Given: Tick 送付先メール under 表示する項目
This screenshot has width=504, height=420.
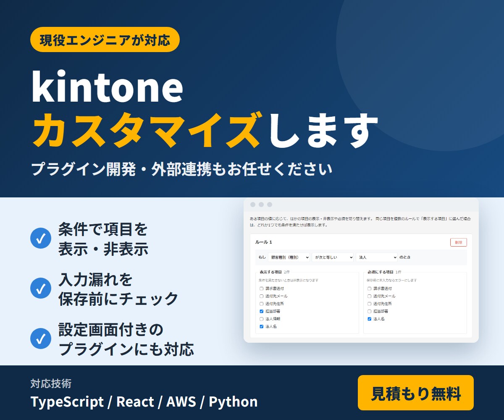Looking at the screenshot, I should [261, 296].
